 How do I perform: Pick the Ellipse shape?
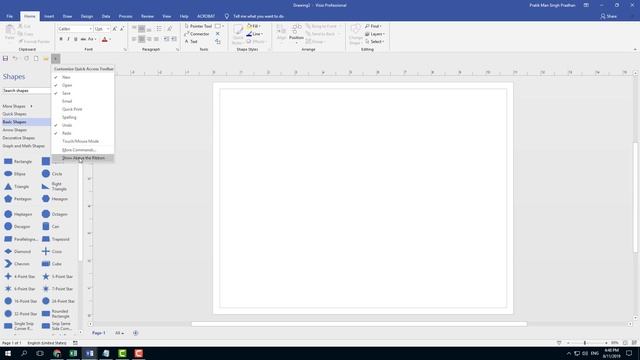(15, 174)
